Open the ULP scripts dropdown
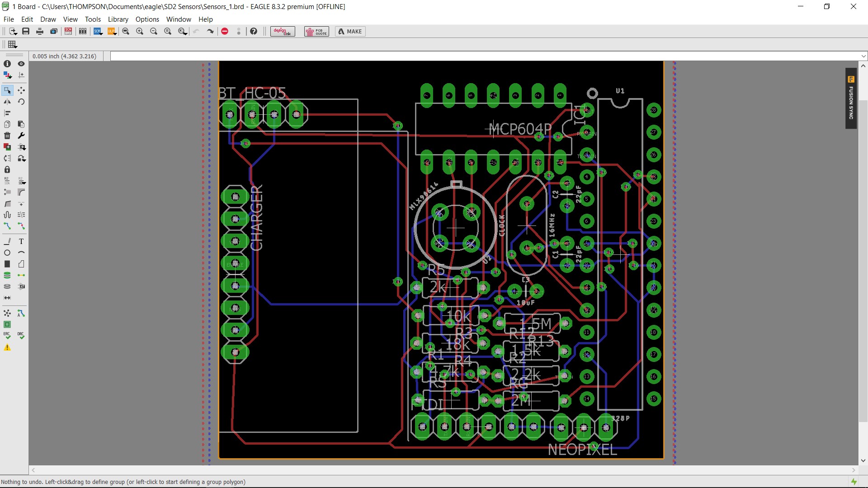Image resolution: width=868 pixels, height=488 pixels. coord(112,31)
